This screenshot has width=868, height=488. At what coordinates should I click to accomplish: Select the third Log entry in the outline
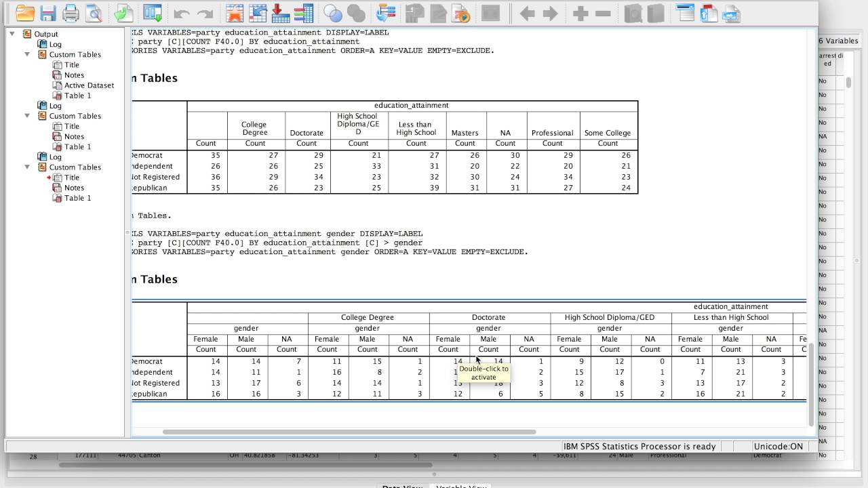click(x=56, y=157)
